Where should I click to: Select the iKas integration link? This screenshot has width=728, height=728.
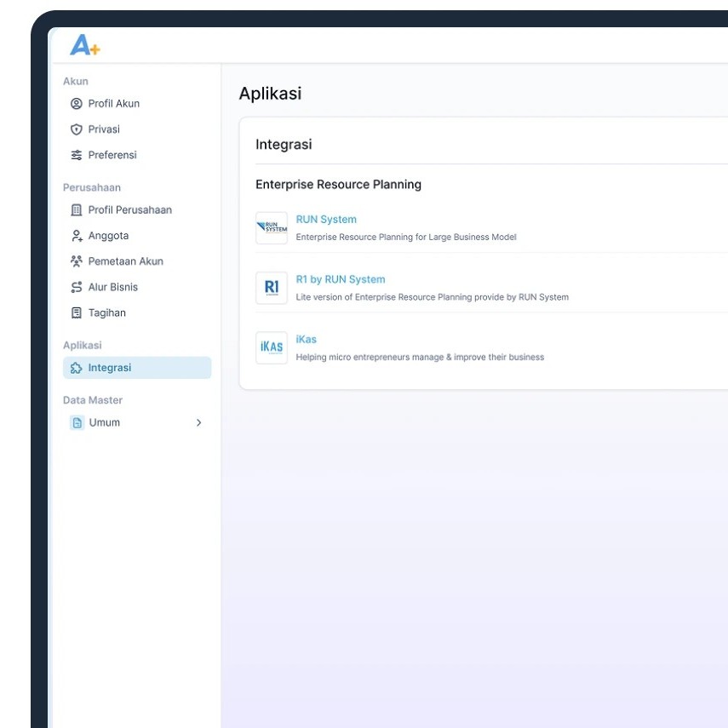[306, 339]
